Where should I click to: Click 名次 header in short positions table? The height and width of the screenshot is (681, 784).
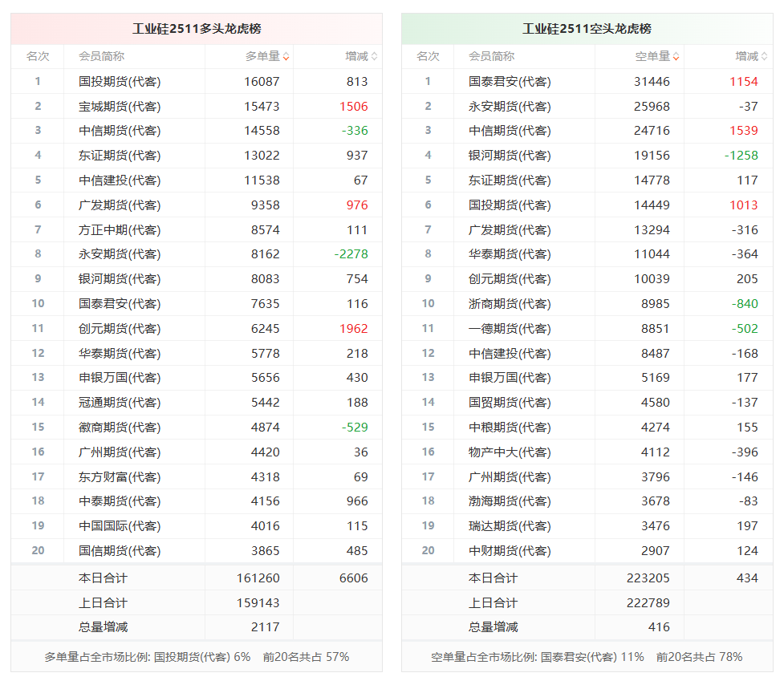pyautogui.click(x=428, y=56)
